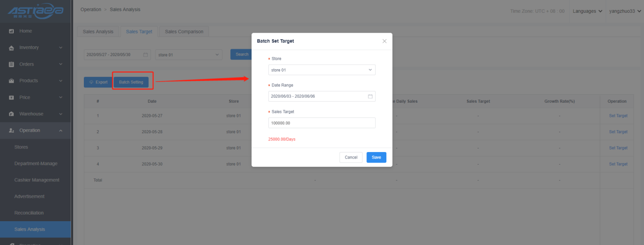
Task: Click Set Target for 2020-05-27 row
Action: (618, 116)
